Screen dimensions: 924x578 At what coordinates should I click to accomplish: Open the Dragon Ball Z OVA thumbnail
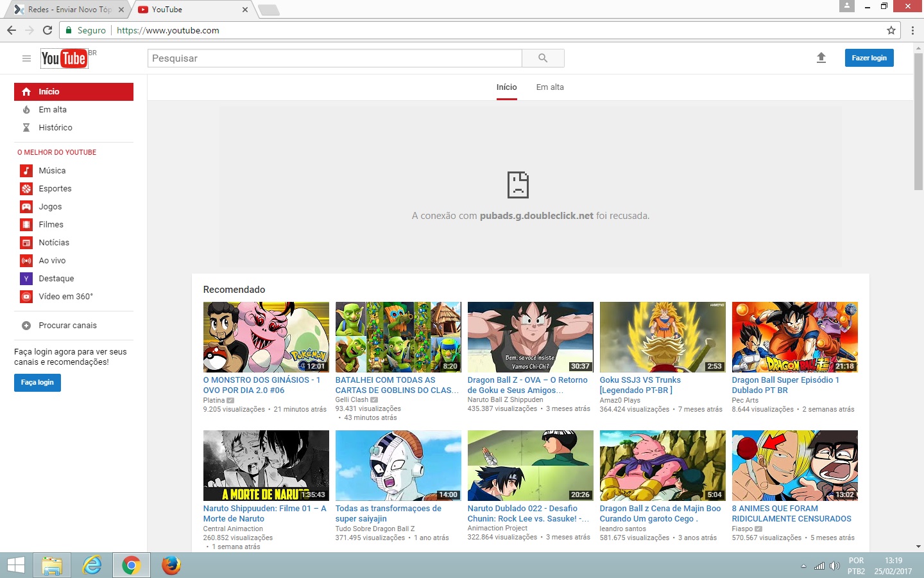click(x=530, y=337)
